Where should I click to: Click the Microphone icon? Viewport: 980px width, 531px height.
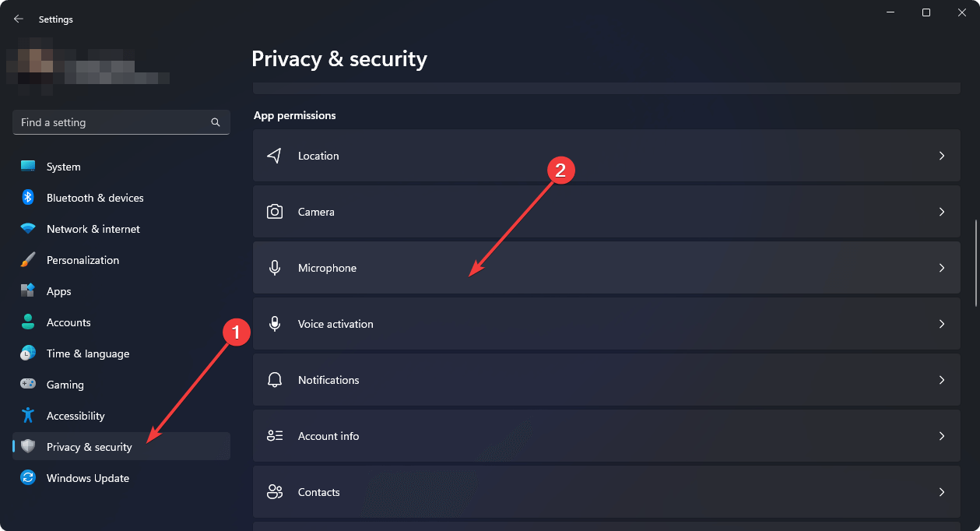tap(275, 268)
